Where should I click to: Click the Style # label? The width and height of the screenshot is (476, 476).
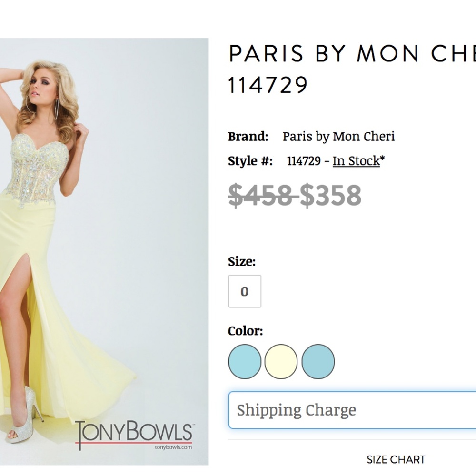coord(248,161)
